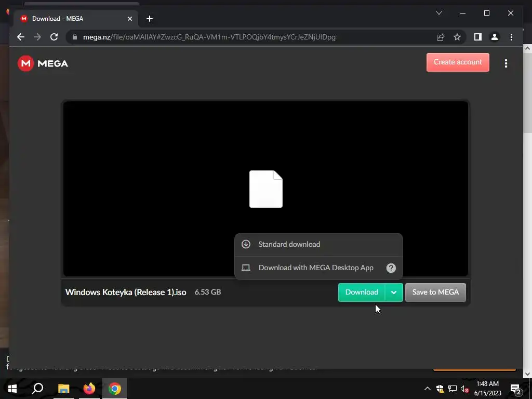Open the Windows Start menu

pyautogui.click(x=12, y=389)
